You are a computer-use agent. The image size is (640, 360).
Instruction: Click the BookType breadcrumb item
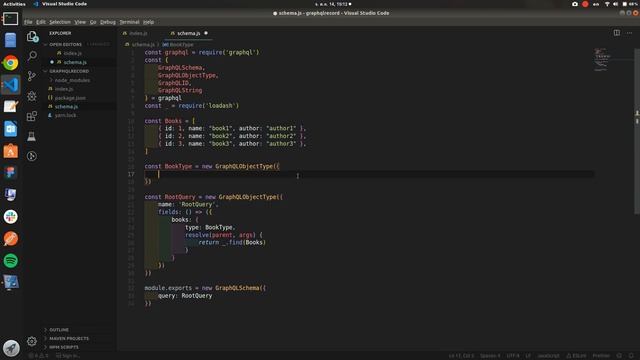[178, 44]
